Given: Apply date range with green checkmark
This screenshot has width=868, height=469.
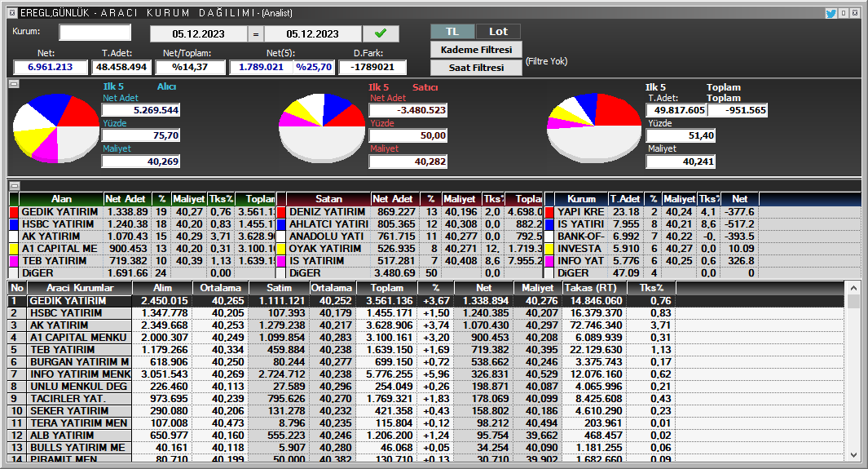Looking at the screenshot, I should (381, 33).
